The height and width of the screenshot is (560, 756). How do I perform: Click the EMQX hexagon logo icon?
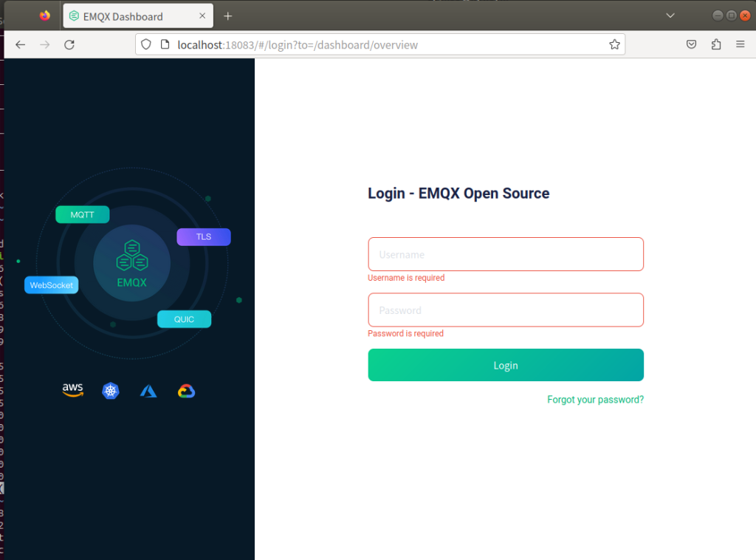click(x=132, y=255)
